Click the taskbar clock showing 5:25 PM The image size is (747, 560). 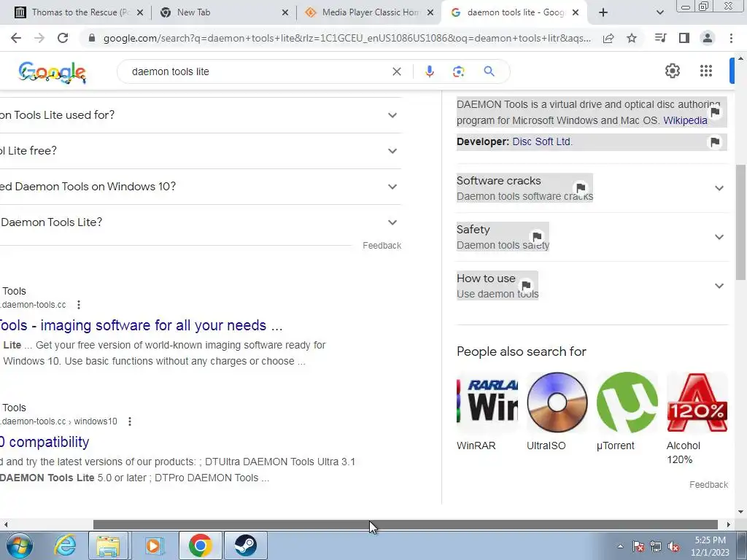click(x=711, y=546)
